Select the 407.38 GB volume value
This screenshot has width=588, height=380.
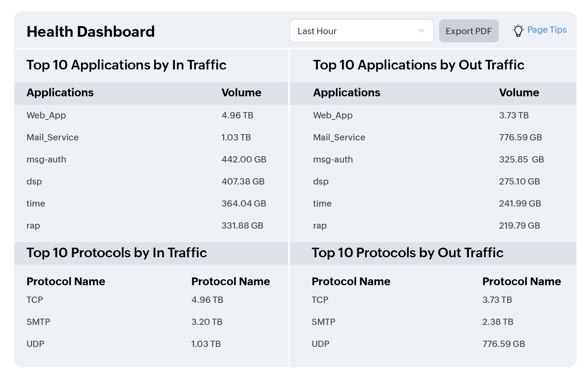point(243,182)
